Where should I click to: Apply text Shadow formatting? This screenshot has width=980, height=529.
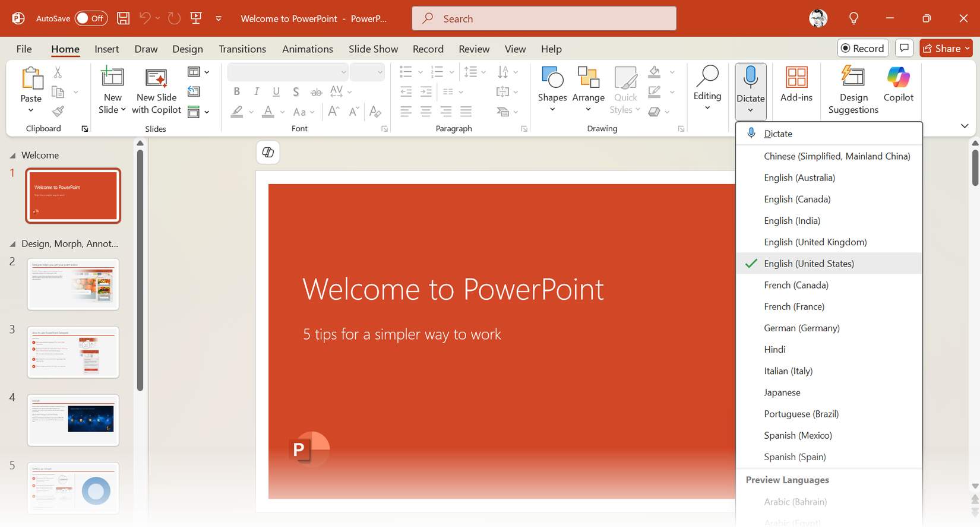296,91
